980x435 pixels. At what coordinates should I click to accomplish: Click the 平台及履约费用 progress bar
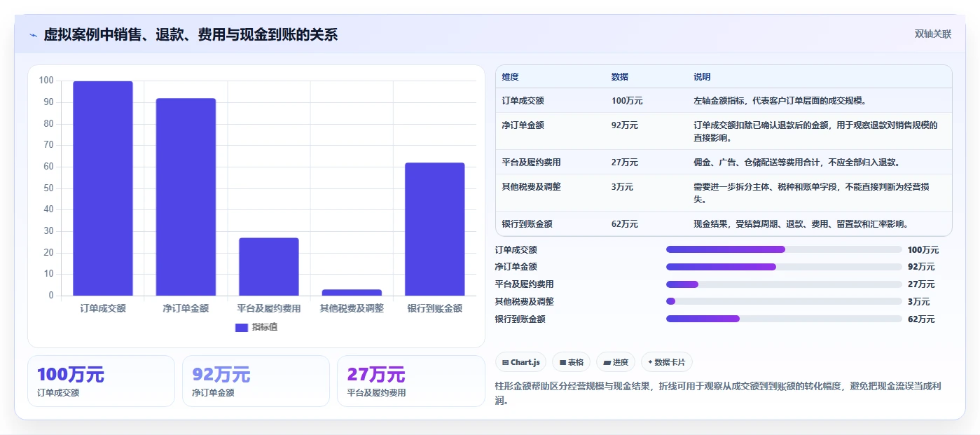coord(784,284)
